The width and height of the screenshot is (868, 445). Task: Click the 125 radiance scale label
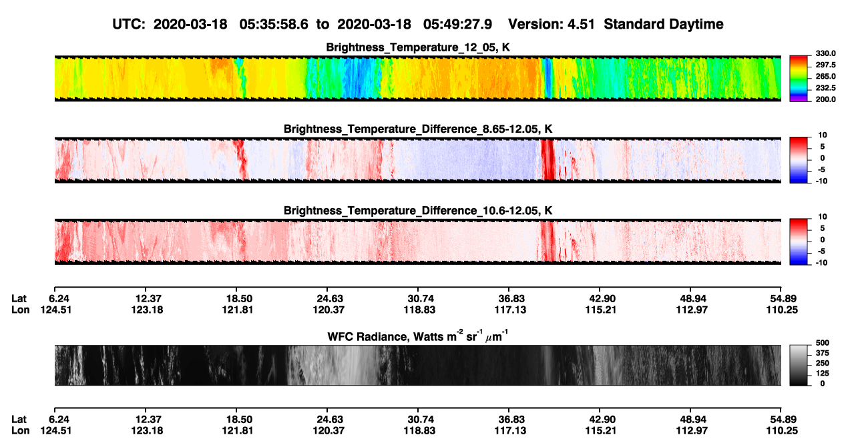click(x=821, y=373)
